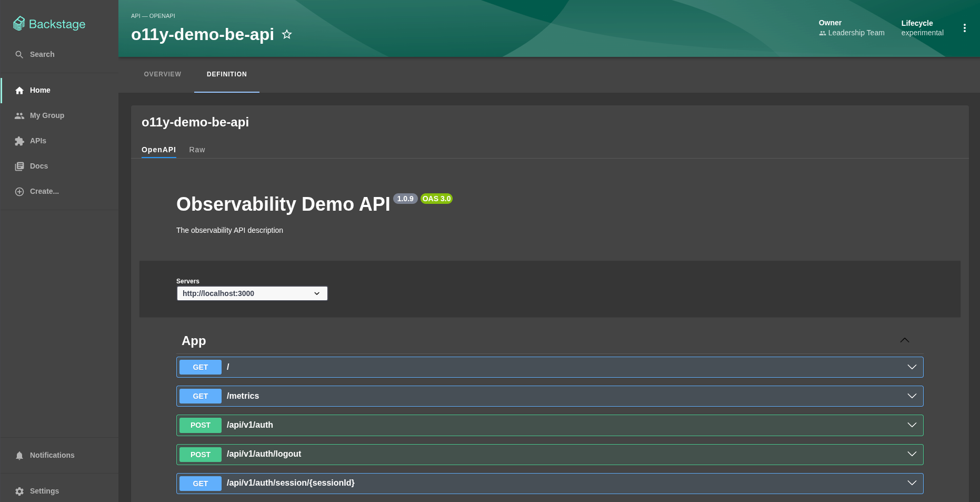This screenshot has height=502, width=980.
Task: Click the POST badge for auth/logout
Action: [201, 455]
